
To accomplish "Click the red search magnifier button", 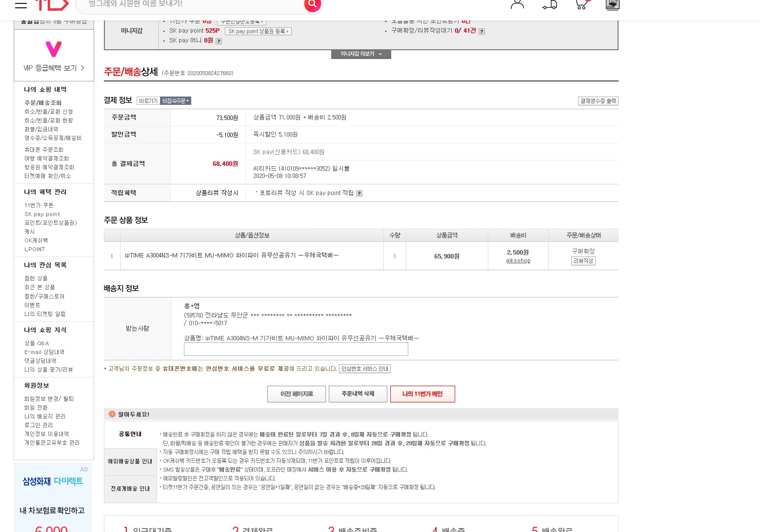I will (312, 5).
